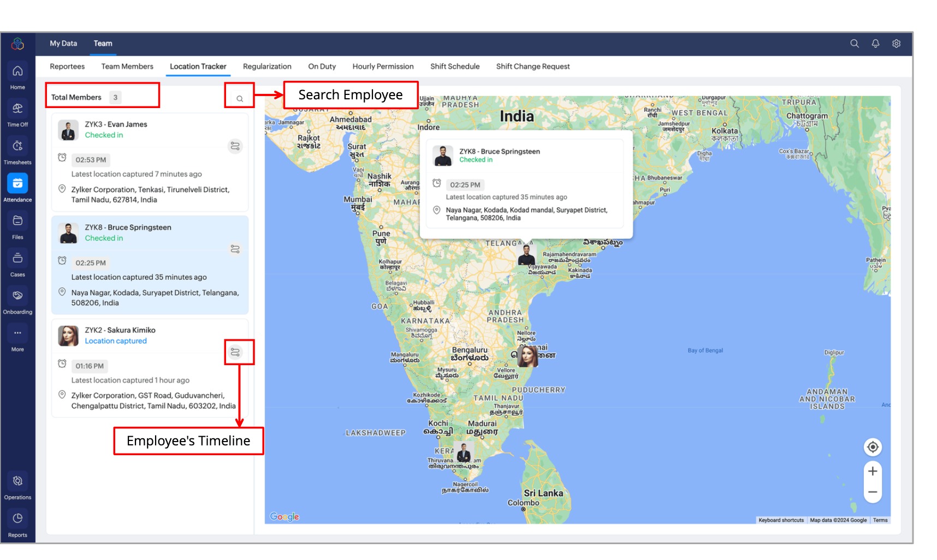Open Evan James's timeline icon

[235, 146]
